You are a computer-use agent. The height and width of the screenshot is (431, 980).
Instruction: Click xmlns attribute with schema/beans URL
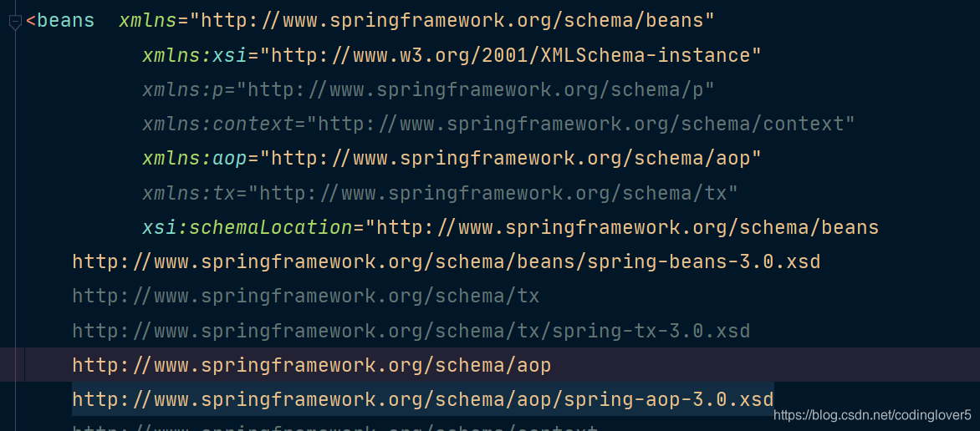pos(416,21)
